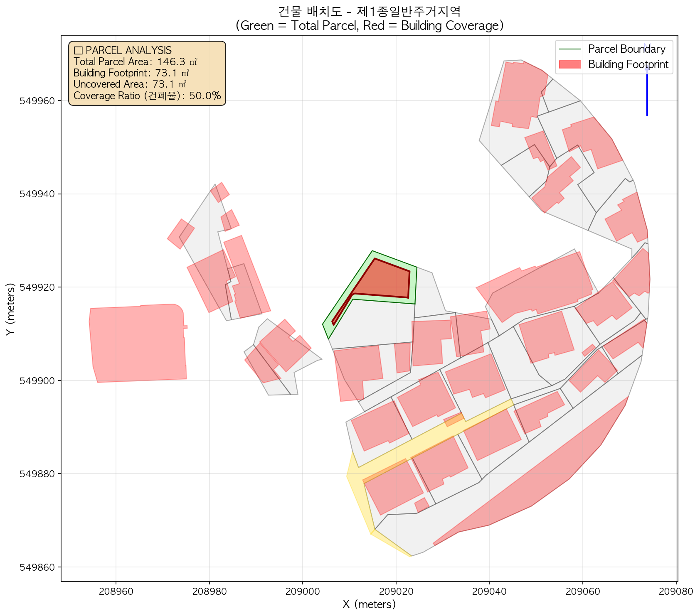Click the red Building Footprint legend swatch
700x616 pixels.
(x=569, y=64)
